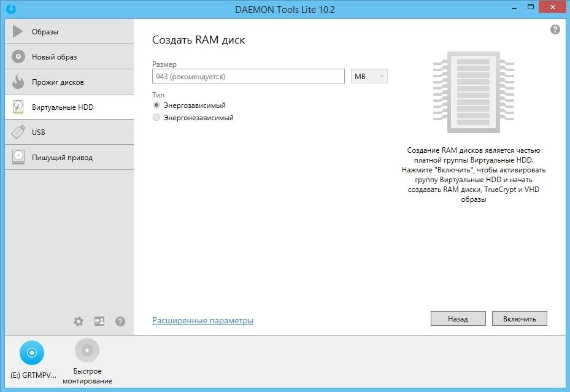Click the Образы play-arrow icon
570x392 pixels.
17,32
